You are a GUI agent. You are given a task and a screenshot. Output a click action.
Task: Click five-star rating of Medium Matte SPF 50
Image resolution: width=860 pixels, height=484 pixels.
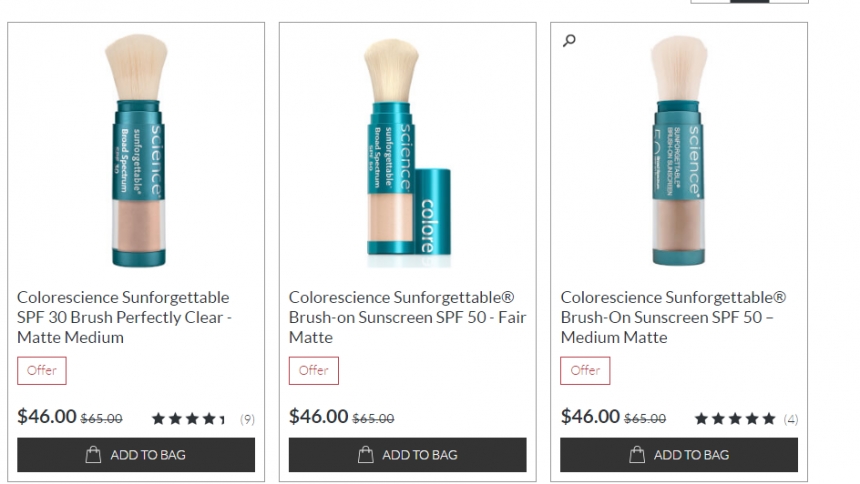(735, 419)
